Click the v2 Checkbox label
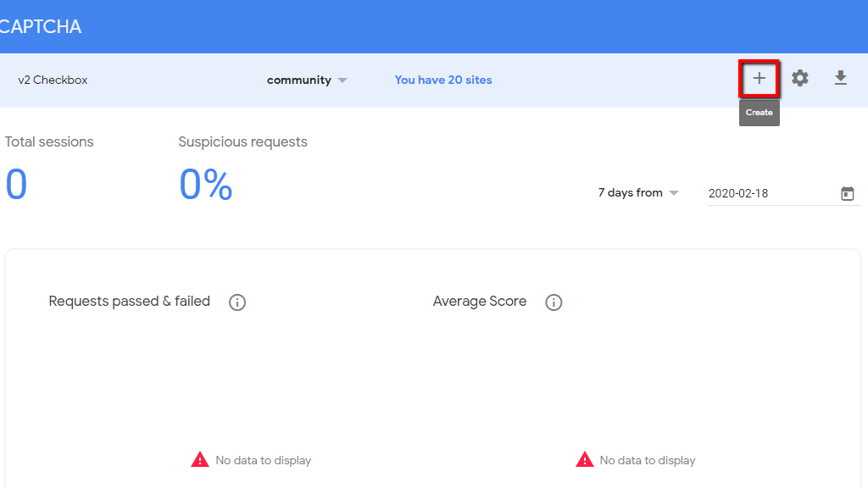This screenshot has width=868, height=488. pyautogui.click(x=53, y=80)
